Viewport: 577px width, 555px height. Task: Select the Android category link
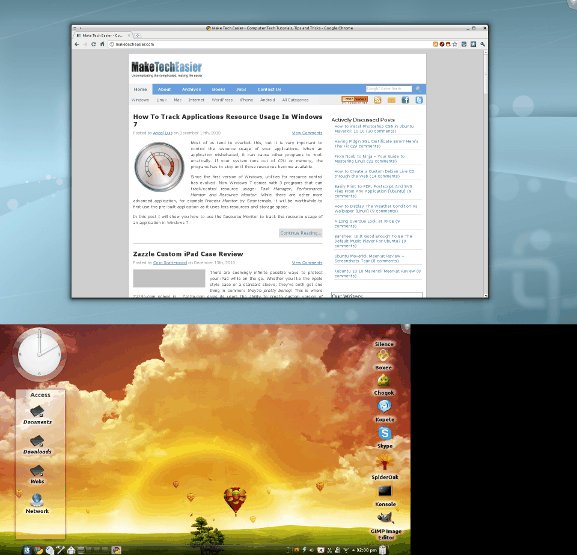(x=268, y=100)
